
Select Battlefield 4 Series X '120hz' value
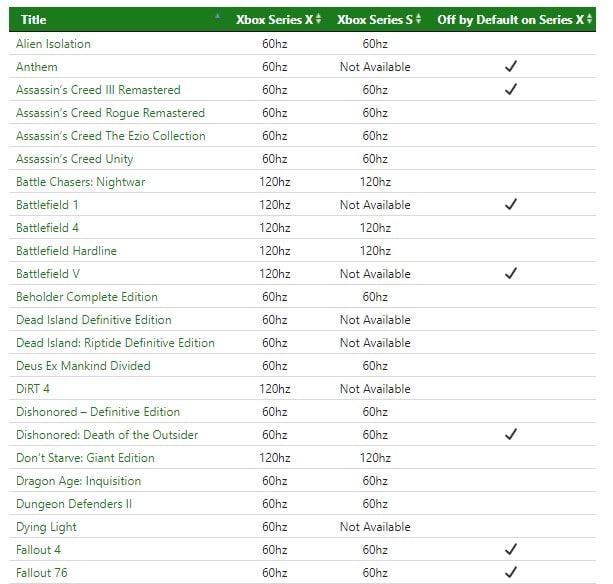[x=275, y=228]
